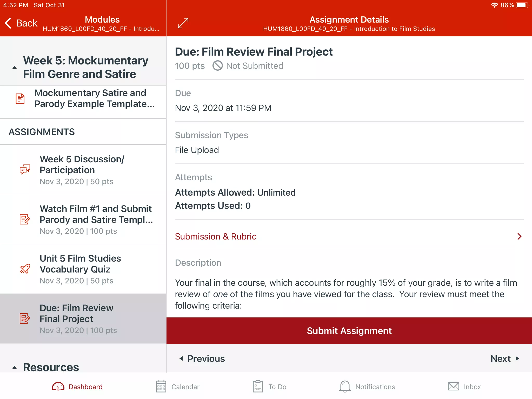Click the Due: Film Review Final Project heading
Screen dimensions: 532x399
[x=254, y=52]
